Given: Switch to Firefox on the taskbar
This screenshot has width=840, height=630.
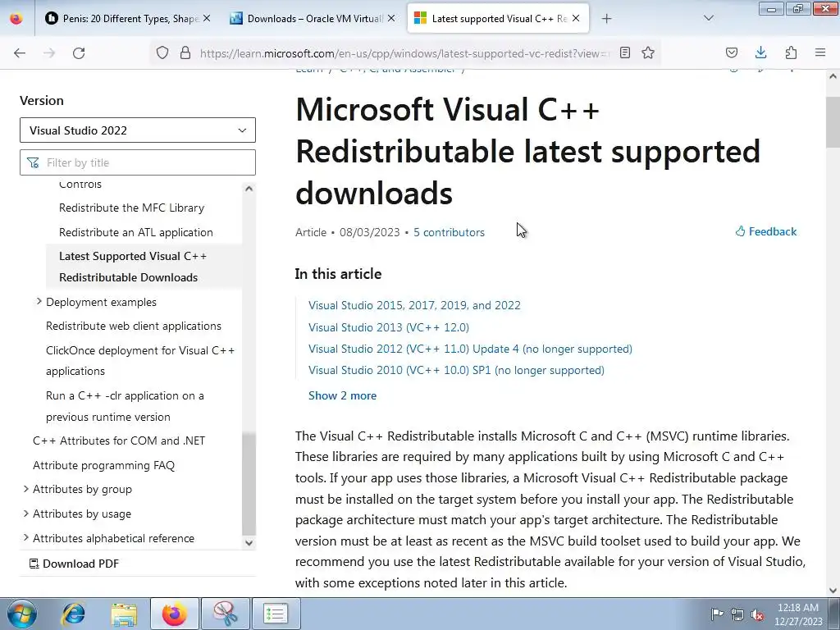Looking at the screenshot, I should pos(175,614).
